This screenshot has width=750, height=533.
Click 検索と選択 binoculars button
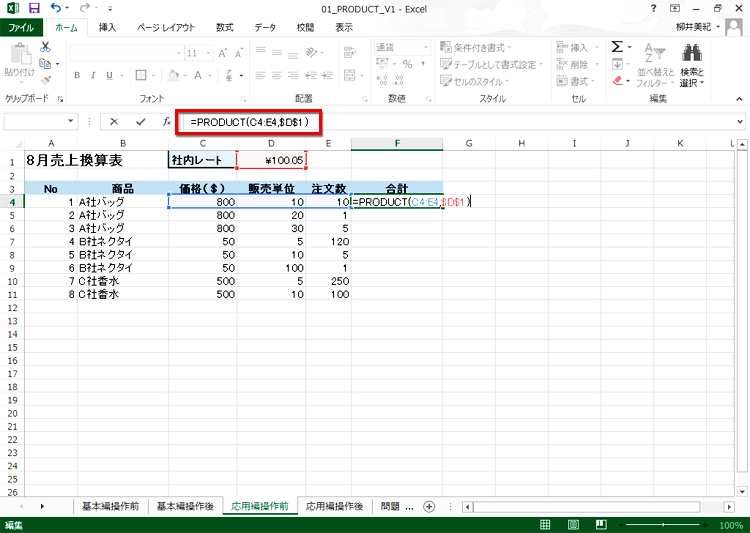(692, 66)
